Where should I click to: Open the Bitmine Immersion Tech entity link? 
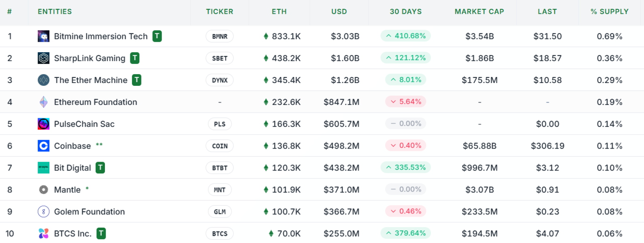click(x=100, y=36)
